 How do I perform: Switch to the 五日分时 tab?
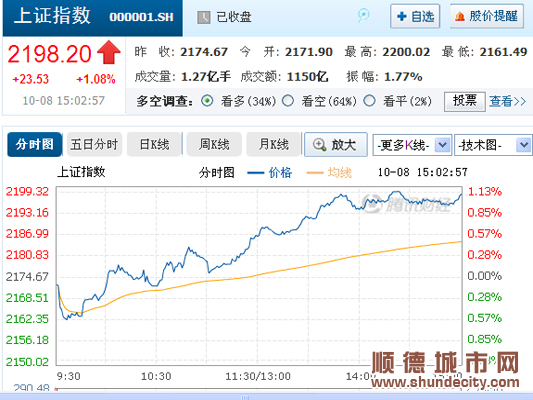(94, 144)
